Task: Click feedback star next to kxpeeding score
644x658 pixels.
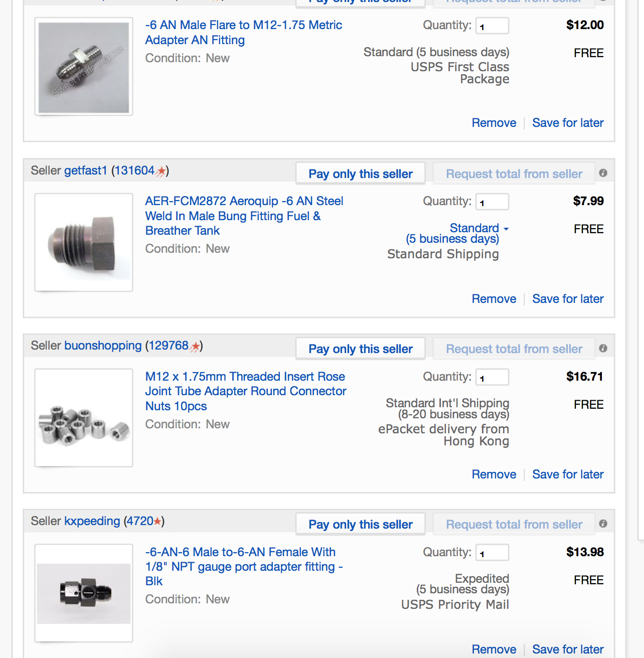Action: pyautogui.click(x=157, y=521)
